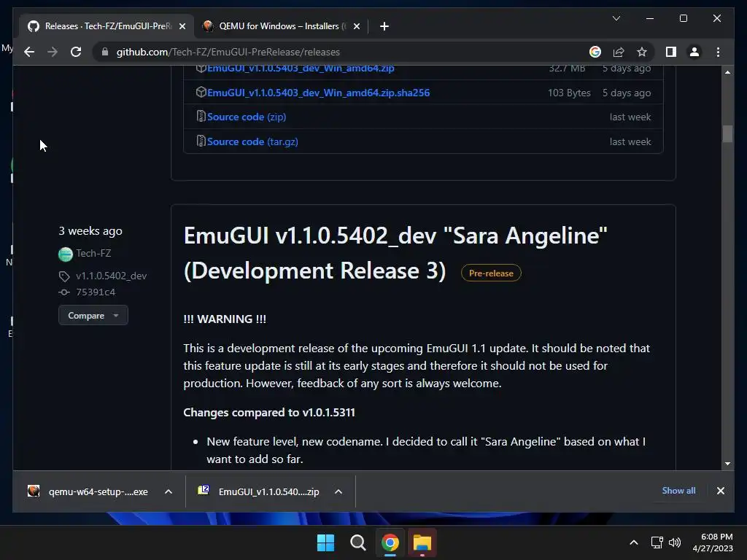The height and width of the screenshot is (560, 747).
Task: Expand options for EmuGUI zip download
Action: (x=338, y=491)
